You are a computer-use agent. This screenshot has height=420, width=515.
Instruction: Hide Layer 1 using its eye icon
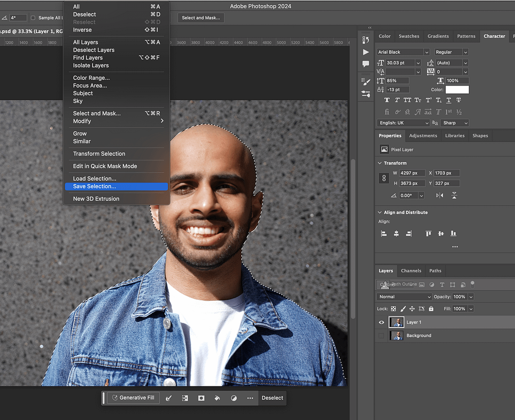(x=381, y=322)
